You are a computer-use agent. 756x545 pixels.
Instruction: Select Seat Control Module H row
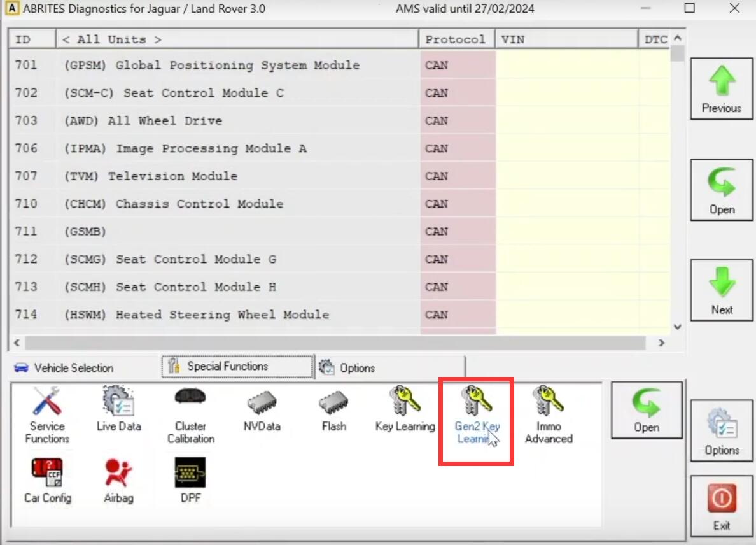pos(339,287)
